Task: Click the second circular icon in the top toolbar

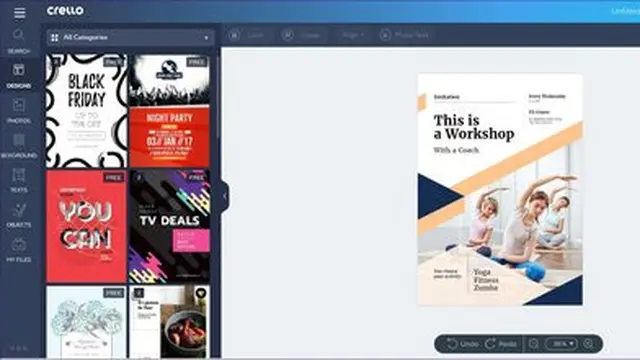Action: coord(287,36)
